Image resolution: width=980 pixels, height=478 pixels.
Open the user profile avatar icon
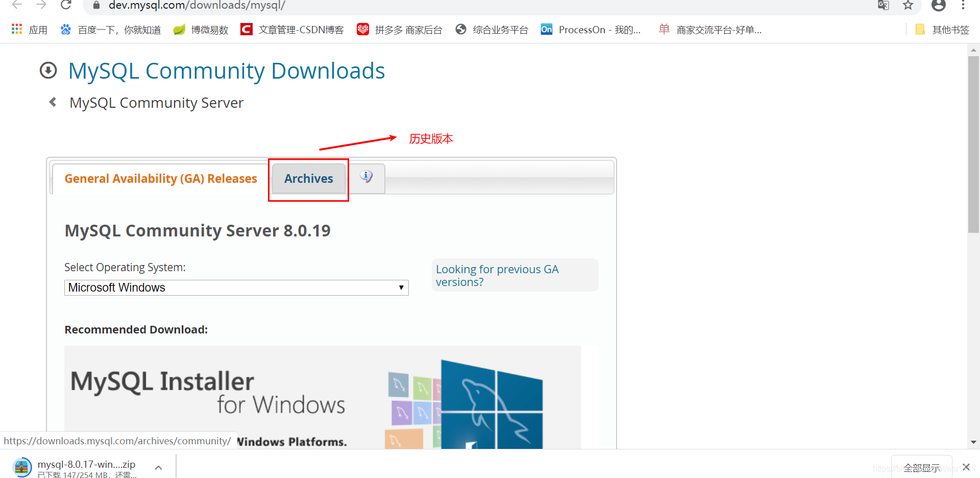[x=939, y=5]
